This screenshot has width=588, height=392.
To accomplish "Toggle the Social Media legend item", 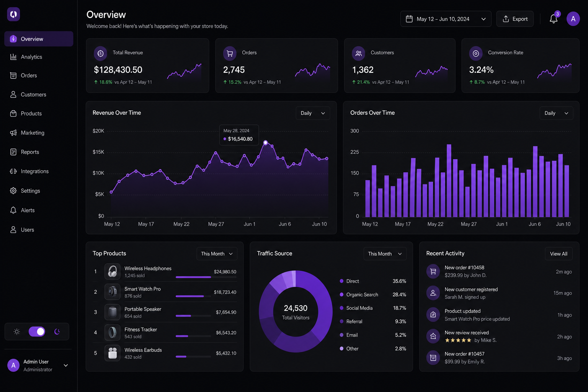I will pos(373,308).
